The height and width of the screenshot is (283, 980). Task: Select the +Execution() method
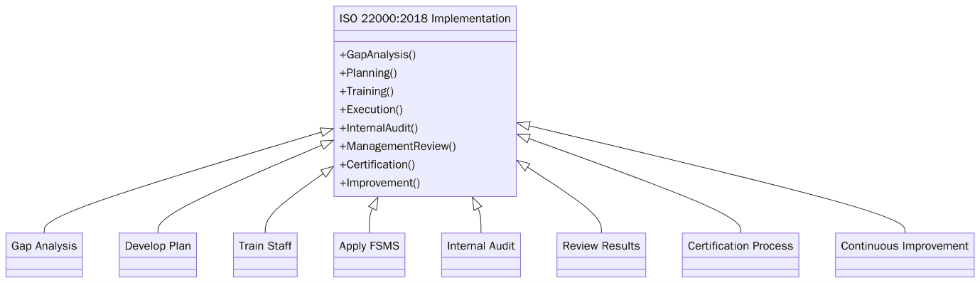(371, 110)
